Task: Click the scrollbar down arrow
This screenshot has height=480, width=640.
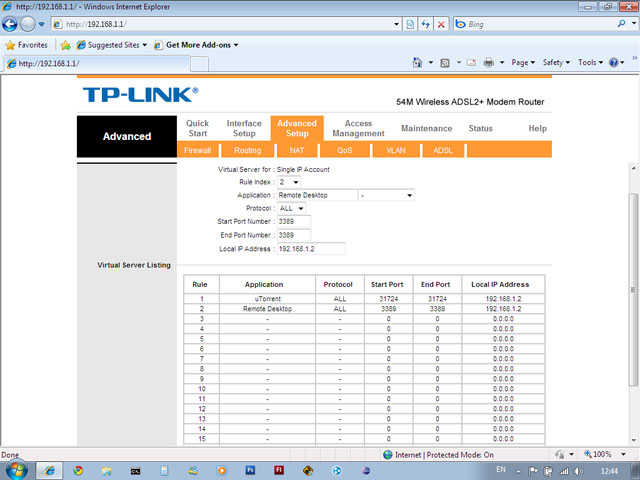Action: coord(633,440)
